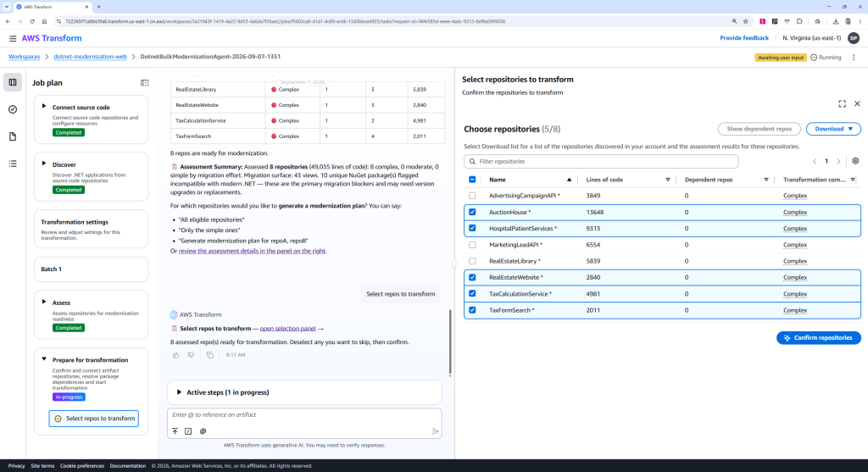Collapse the Prepare for transformation step

click(44, 359)
